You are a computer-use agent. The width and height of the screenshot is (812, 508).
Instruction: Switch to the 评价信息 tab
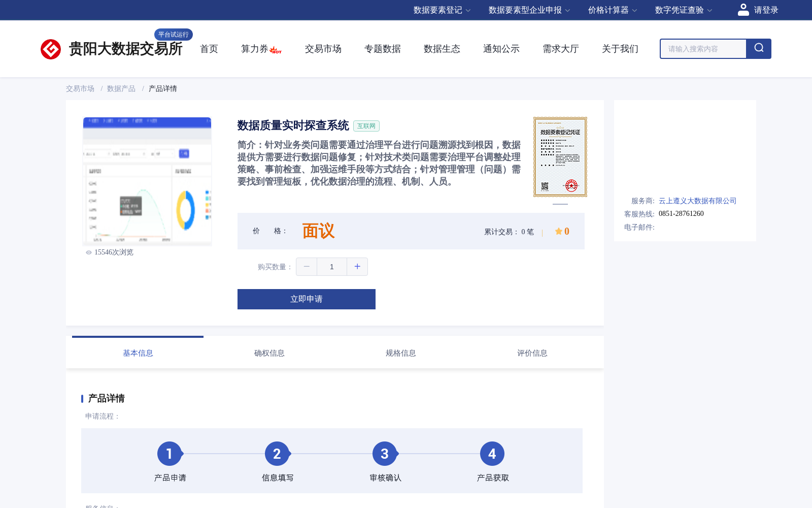tap(532, 353)
